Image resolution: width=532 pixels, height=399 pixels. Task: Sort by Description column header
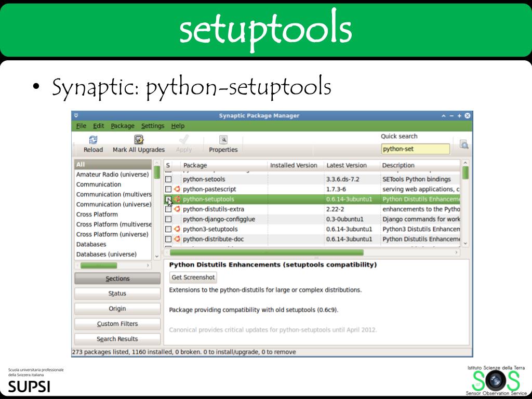coord(420,165)
